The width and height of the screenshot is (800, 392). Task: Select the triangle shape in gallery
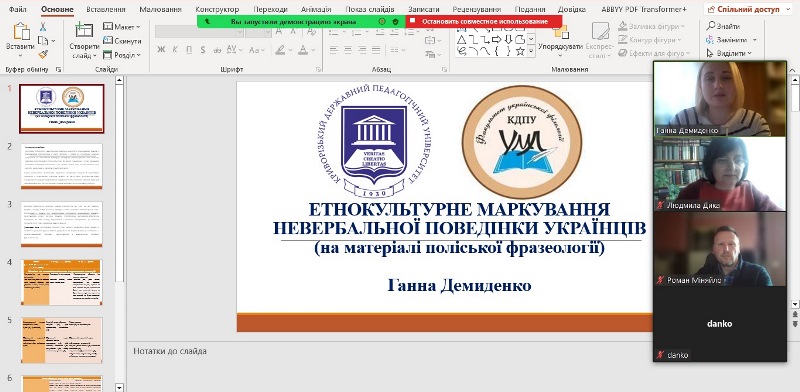461,40
